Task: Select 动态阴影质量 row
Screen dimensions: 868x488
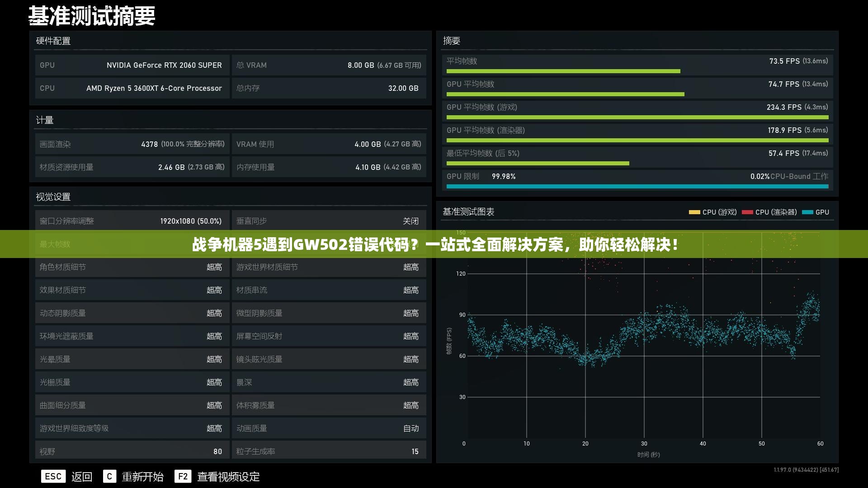Action: pos(132,313)
